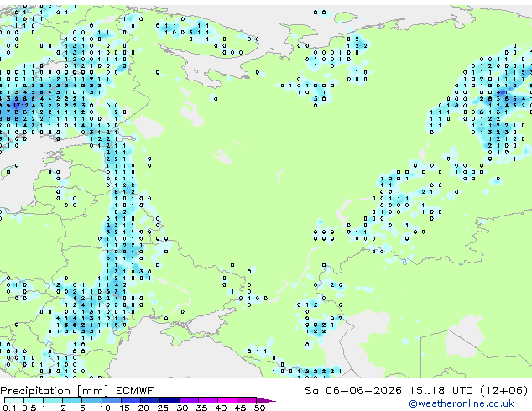Click the 25–30 mm legend color swatch
532x411 pixels.
pyautogui.click(x=169, y=400)
